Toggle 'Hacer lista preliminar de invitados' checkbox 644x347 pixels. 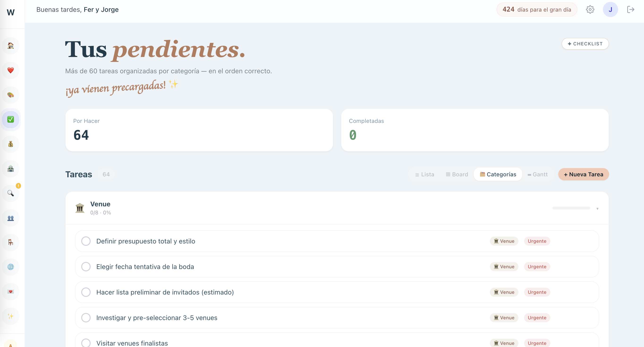pyautogui.click(x=86, y=292)
